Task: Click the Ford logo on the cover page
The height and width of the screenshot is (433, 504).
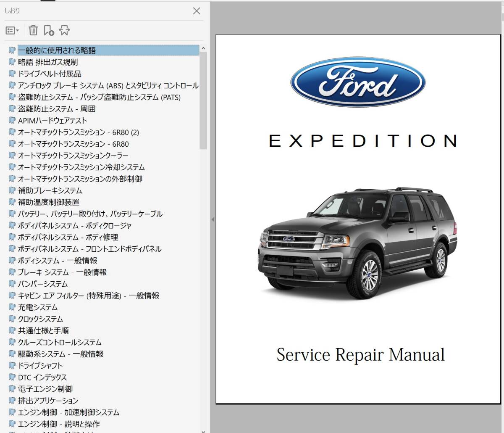Action: 358,83
